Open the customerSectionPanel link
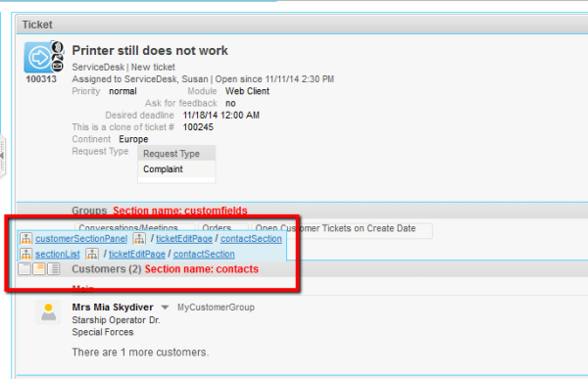This screenshot has height=379, width=588. tap(81, 239)
